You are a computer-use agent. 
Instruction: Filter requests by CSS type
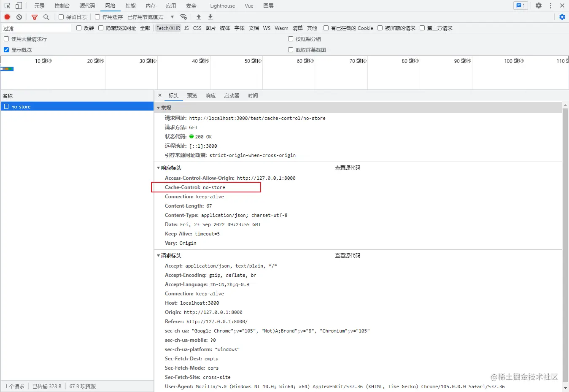pos(197,28)
